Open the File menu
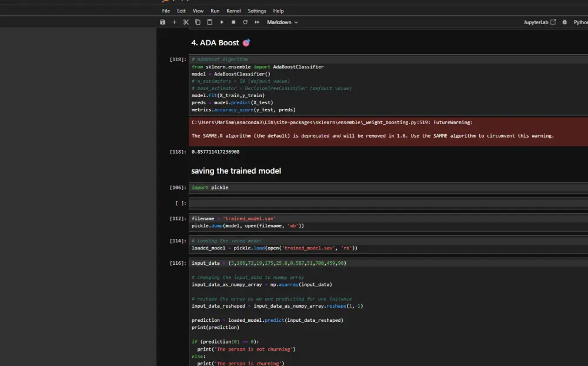Screen dimensions: 588x366 point(166,11)
